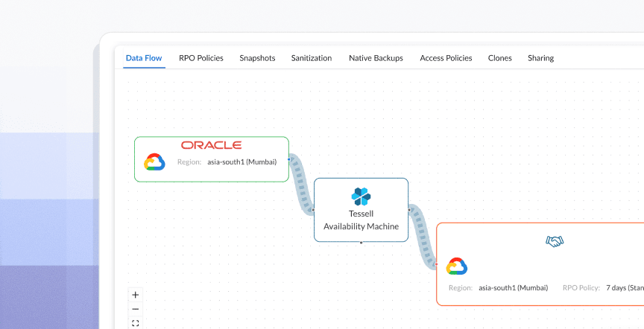Screen dimensions: 644x329
Task: Click the zoom out minus button
Action: click(x=136, y=310)
